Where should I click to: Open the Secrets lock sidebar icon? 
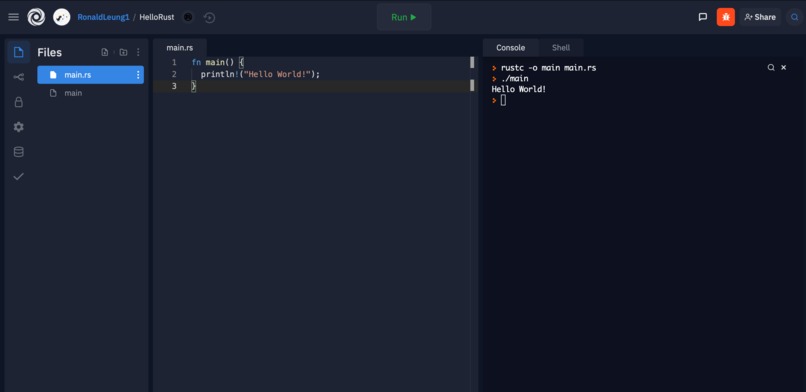(x=19, y=102)
